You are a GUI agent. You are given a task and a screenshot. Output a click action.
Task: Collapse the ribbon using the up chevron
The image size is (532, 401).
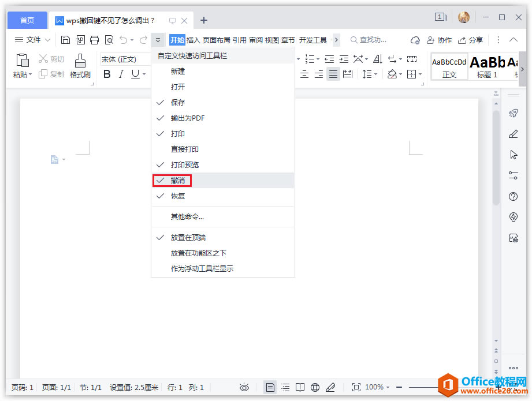[514, 40]
